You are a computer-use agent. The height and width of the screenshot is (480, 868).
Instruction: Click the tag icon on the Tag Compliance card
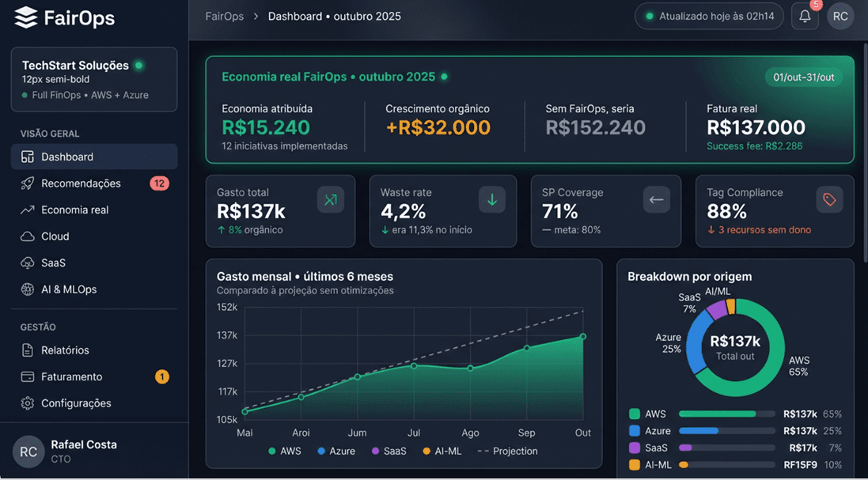pyautogui.click(x=829, y=198)
